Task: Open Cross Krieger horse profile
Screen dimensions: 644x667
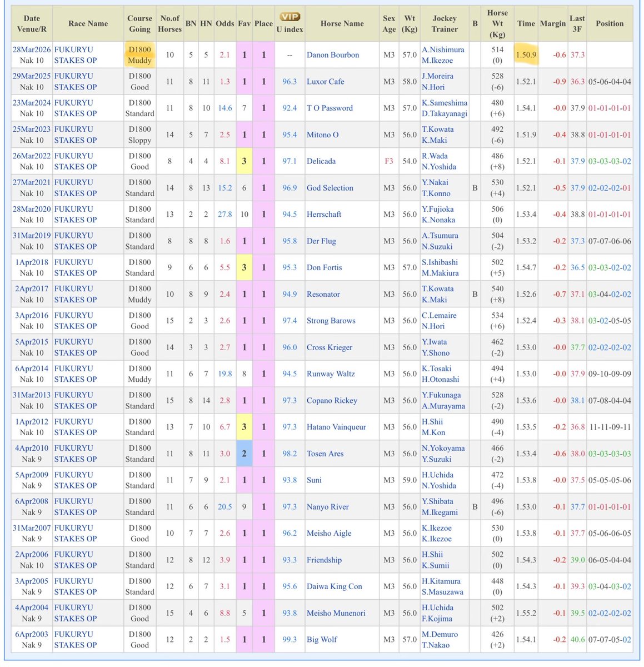Action: click(x=330, y=347)
